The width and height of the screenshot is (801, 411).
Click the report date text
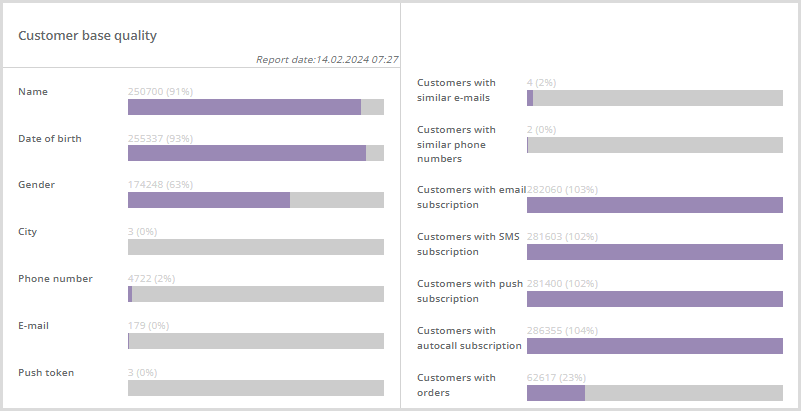[x=327, y=60]
